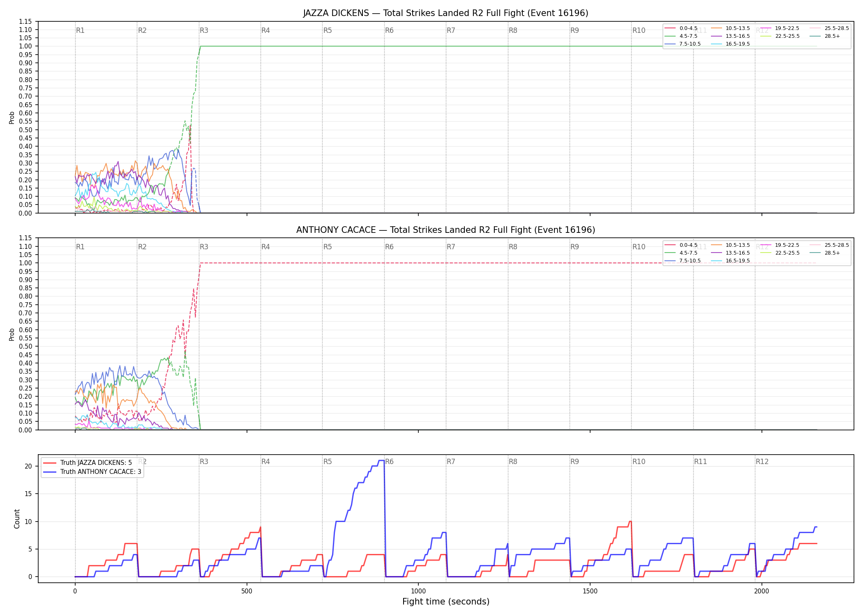
Task: Click the R10 round label in Jazza Dickens chart
Action: pos(639,30)
